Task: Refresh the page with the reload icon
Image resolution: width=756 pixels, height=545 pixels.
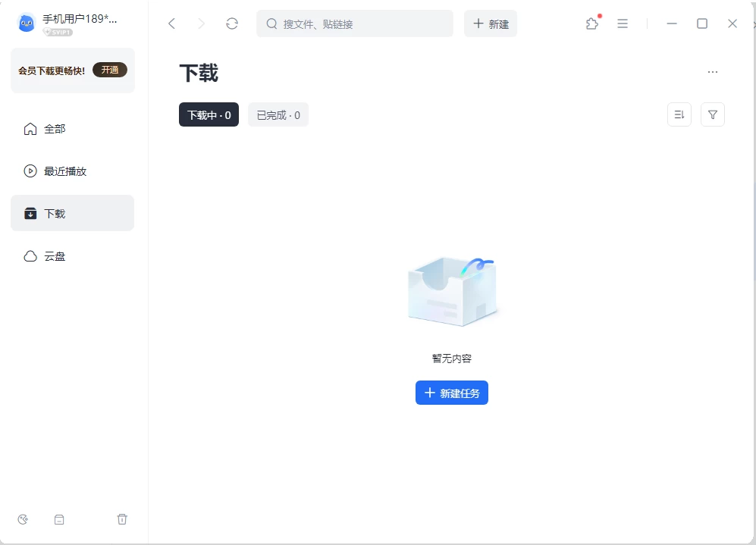Action: tap(231, 23)
